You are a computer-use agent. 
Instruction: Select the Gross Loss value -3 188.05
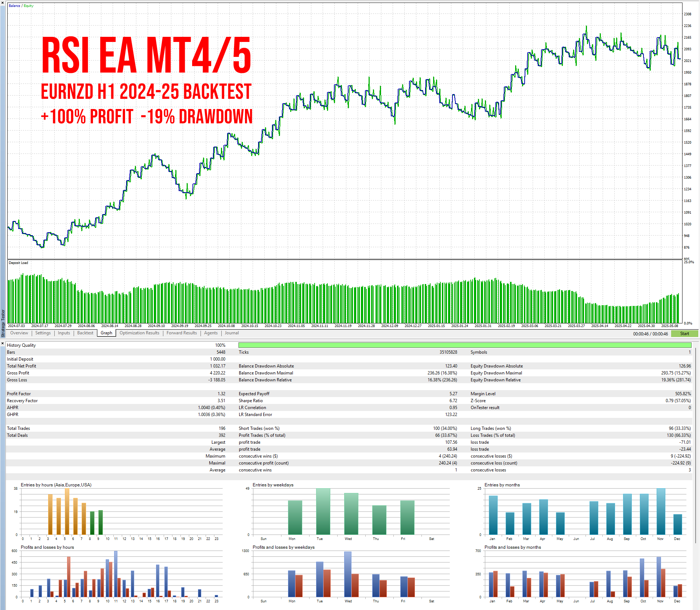(217, 380)
